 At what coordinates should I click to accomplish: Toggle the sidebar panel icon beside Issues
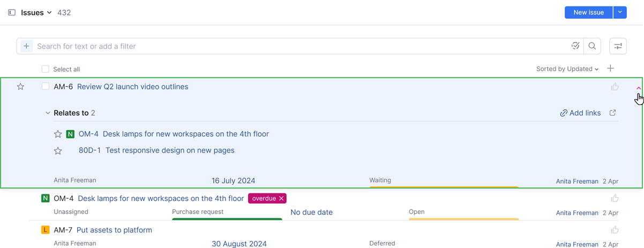12,12
